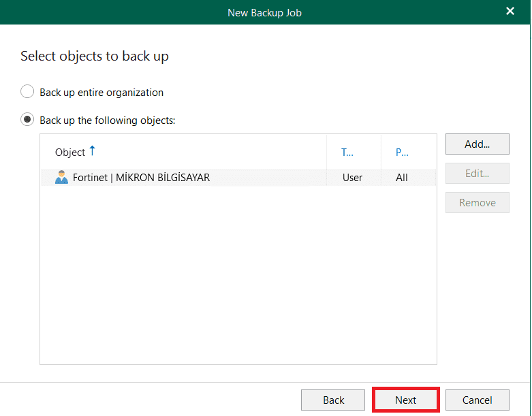Click the Edit... button

477,173
